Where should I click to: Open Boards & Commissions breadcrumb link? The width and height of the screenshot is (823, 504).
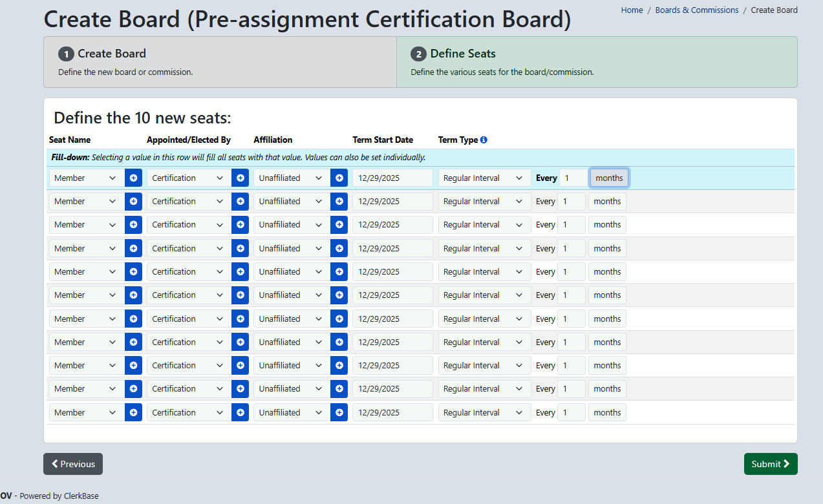click(697, 10)
